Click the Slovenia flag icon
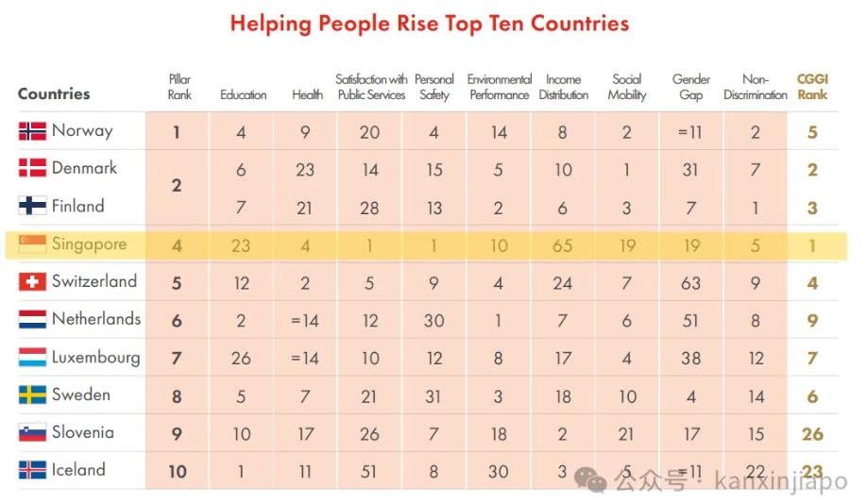This screenshot has height=504, width=867. [32, 433]
